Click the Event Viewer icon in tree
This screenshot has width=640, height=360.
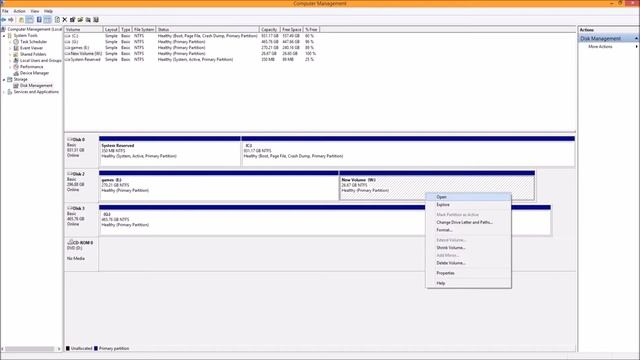[16, 48]
